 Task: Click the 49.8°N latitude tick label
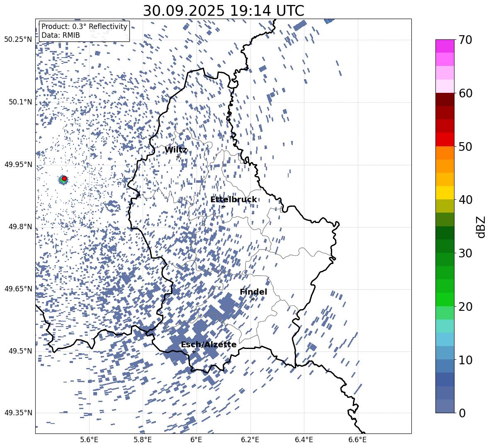tap(20, 227)
